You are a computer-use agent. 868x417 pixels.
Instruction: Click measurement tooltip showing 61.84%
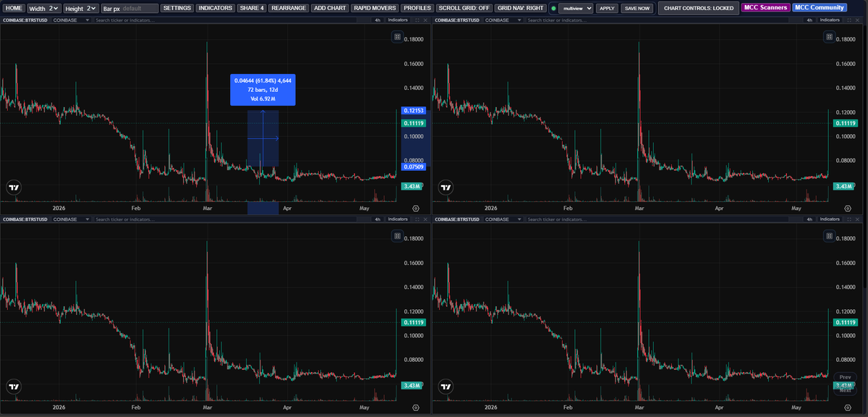click(263, 89)
